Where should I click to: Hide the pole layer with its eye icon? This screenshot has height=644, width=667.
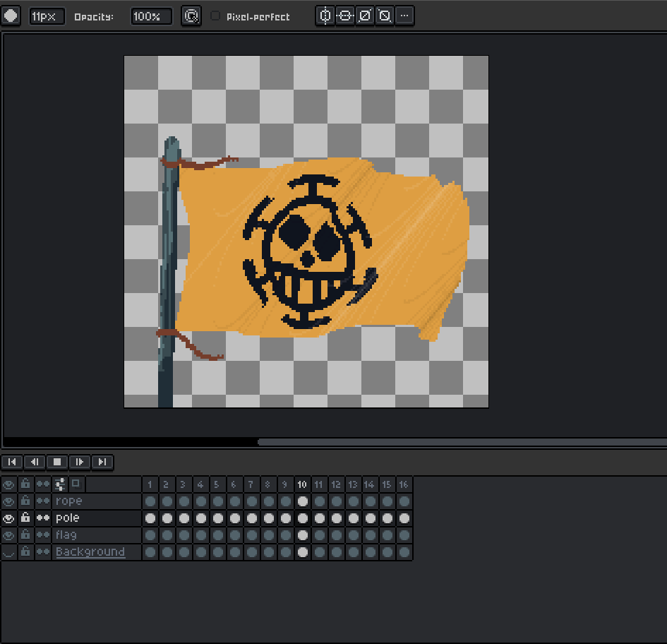coord(9,518)
